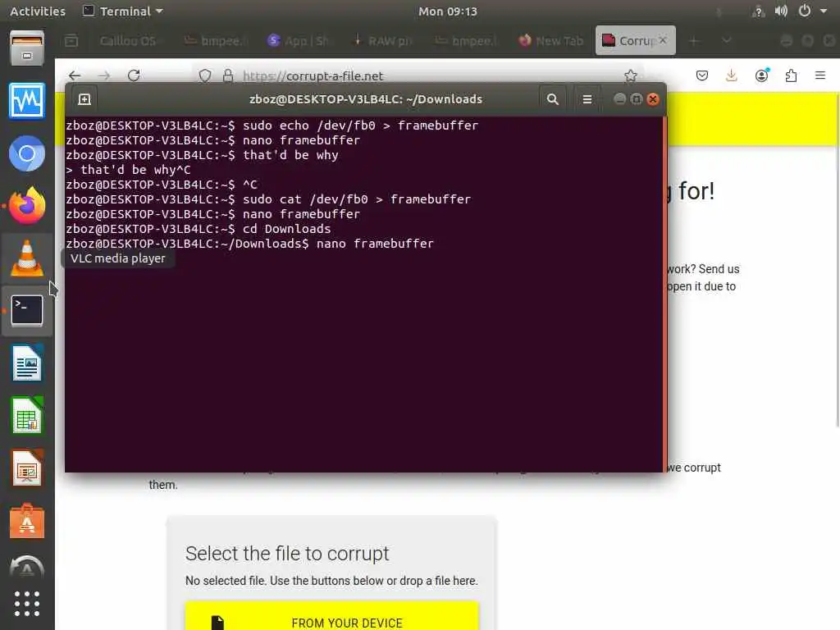Open the Terminal icon in the dock
Screen dimensions: 840x630
[27, 311]
